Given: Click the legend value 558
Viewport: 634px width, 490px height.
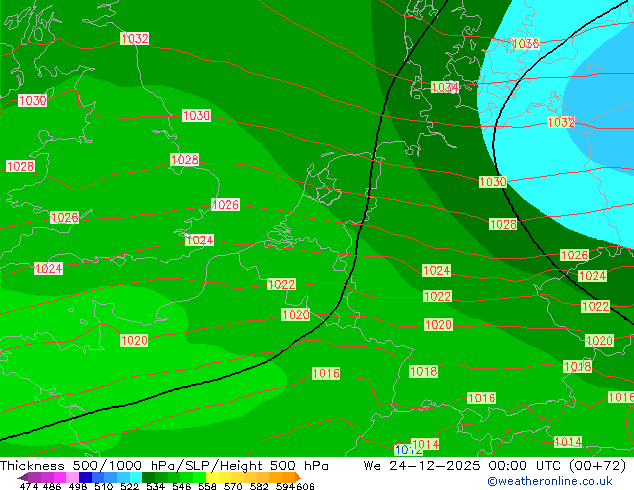Looking at the screenshot, I should [207, 486].
